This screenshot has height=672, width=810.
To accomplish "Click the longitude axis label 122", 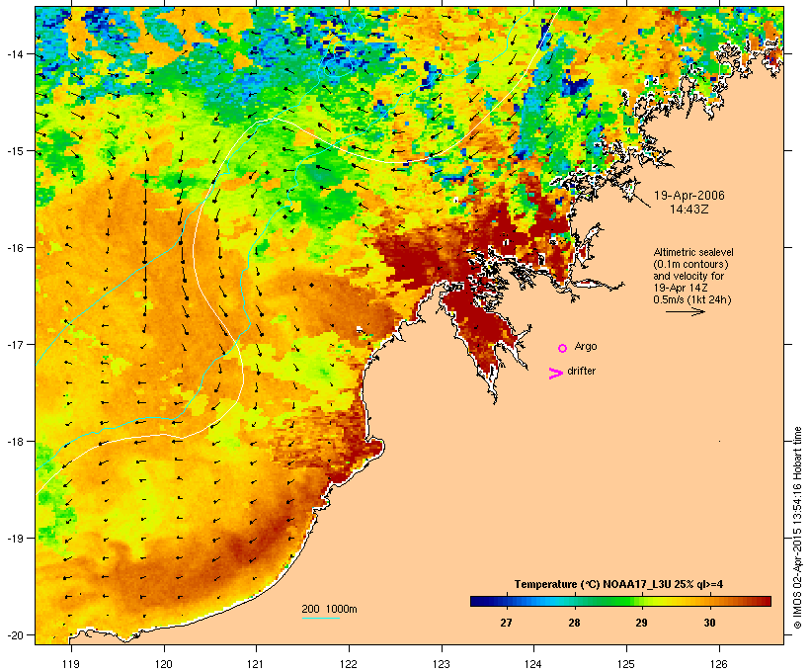I will click(349, 664).
